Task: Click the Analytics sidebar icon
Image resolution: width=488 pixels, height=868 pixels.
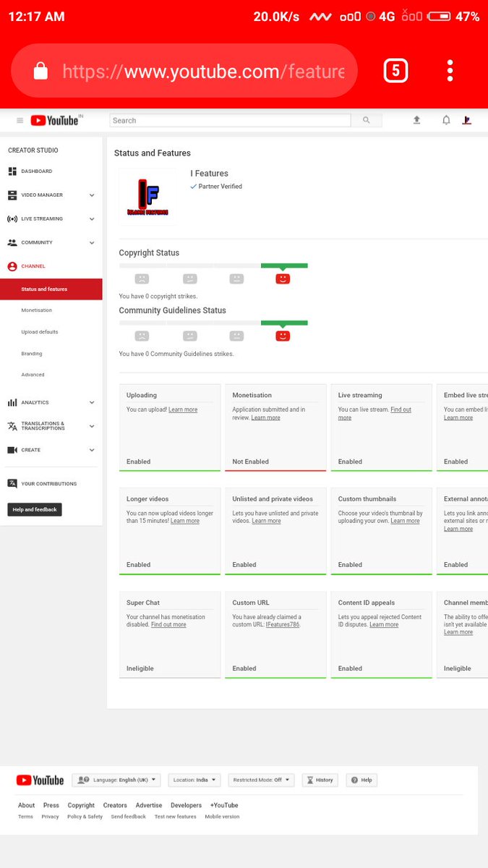Action: pyautogui.click(x=12, y=403)
